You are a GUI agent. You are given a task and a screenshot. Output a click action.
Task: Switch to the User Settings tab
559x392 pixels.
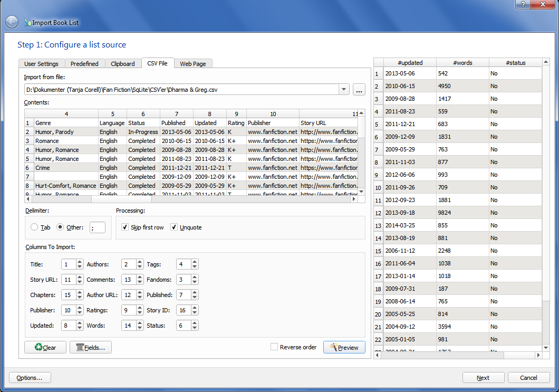(41, 63)
